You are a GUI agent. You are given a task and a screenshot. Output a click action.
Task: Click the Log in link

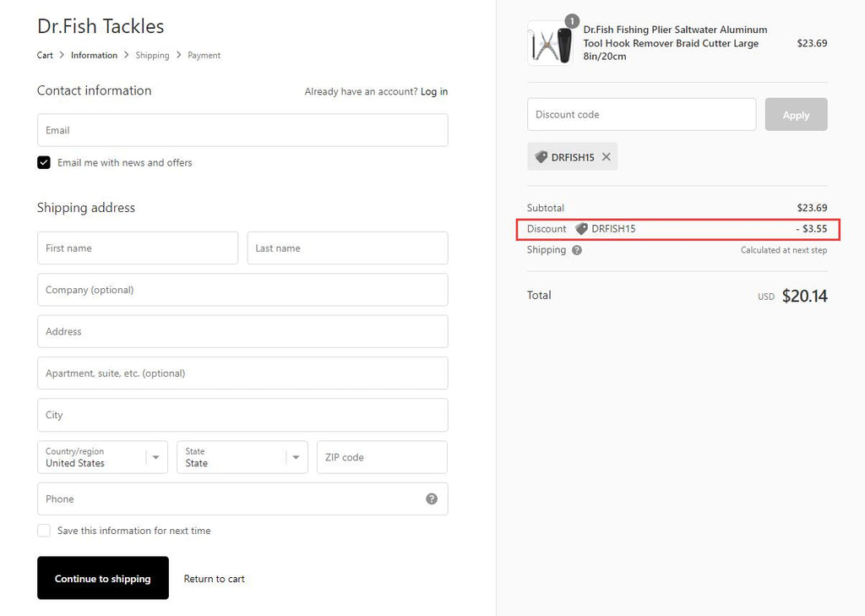pos(434,91)
